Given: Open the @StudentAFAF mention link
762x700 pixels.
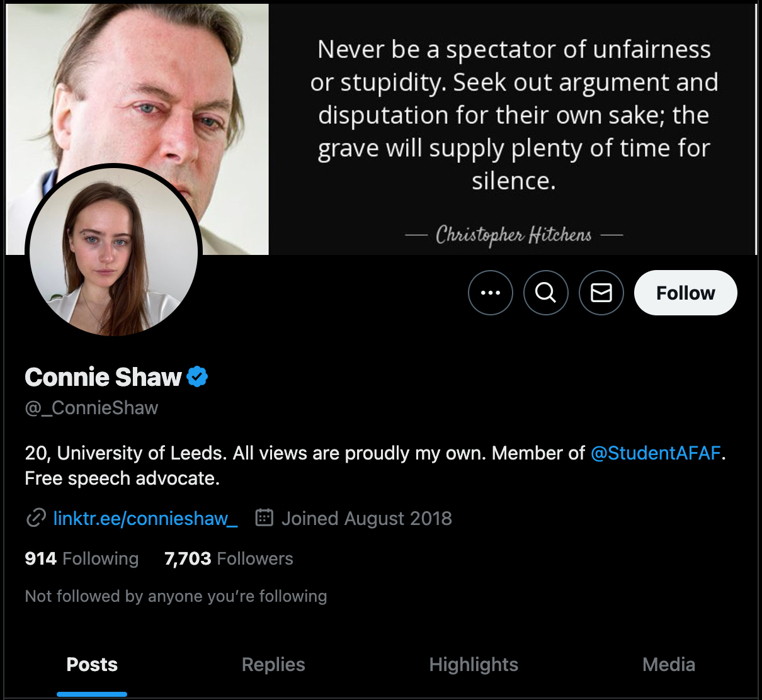Looking at the screenshot, I should (655, 453).
